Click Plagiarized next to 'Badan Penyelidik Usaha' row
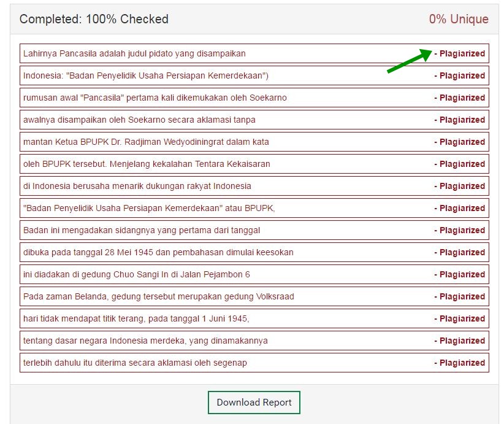Viewport: 504px width, 424px height. pyautogui.click(x=460, y=75)
